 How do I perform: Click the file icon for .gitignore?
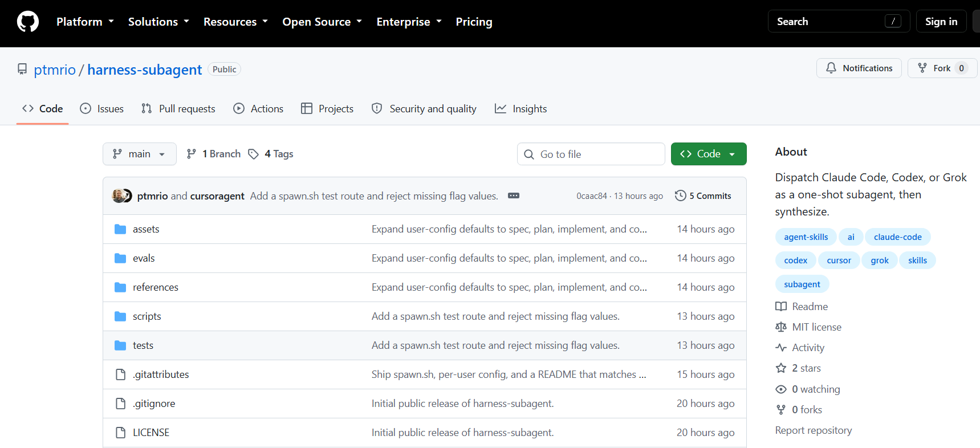120,404
